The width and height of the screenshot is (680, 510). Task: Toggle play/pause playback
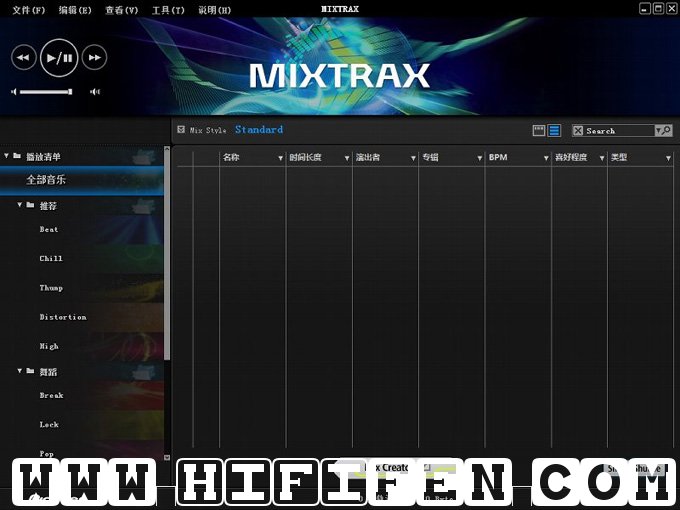(x=59, y=58)
